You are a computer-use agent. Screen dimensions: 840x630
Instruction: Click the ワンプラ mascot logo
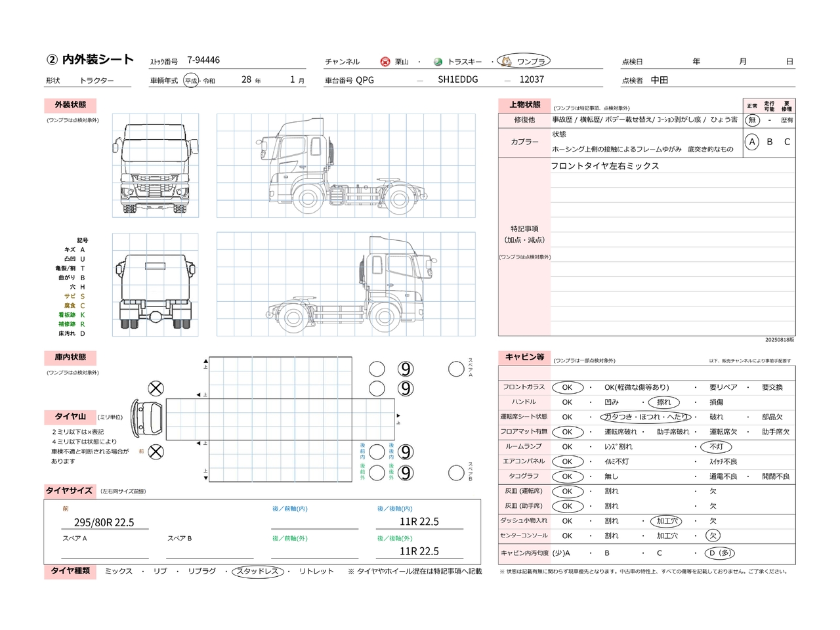click(507, 61)
